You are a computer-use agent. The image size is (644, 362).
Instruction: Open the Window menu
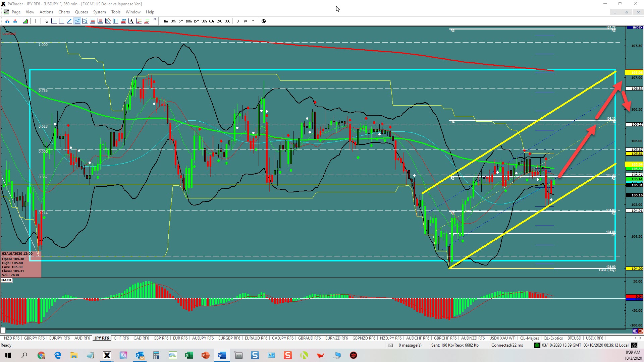pyautogui.click(x=133, y=12)
